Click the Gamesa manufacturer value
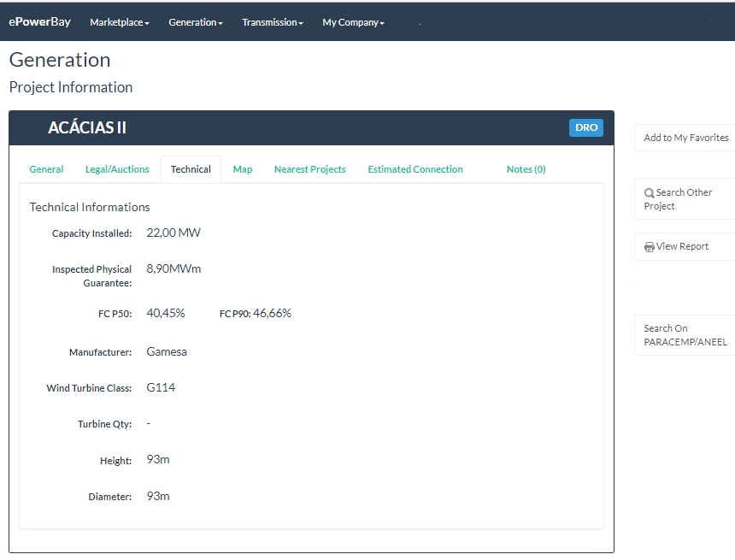The image size is (735, 560). [167, 351]
